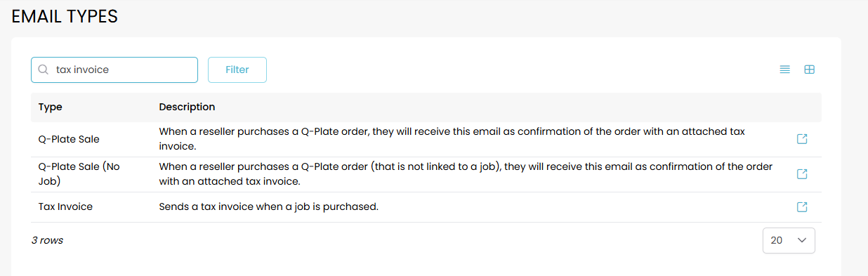Click the EMAIL TYPES page heading
The image size is (868, 276).
click(x=65, y=17)
